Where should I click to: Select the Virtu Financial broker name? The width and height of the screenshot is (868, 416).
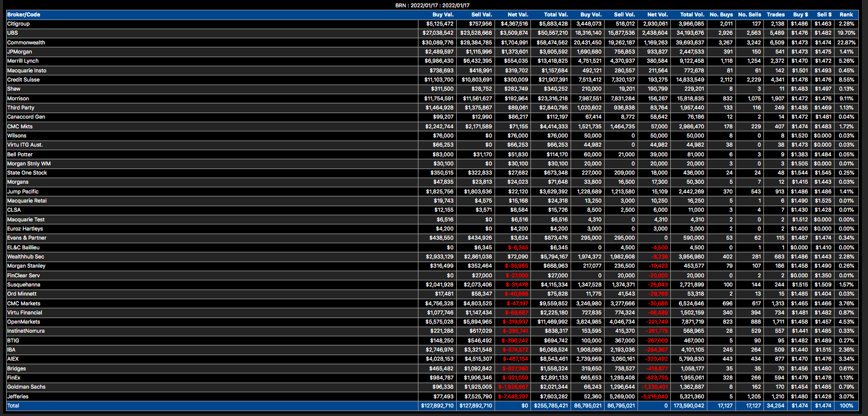pyautogui.click(x=24, y=313)
